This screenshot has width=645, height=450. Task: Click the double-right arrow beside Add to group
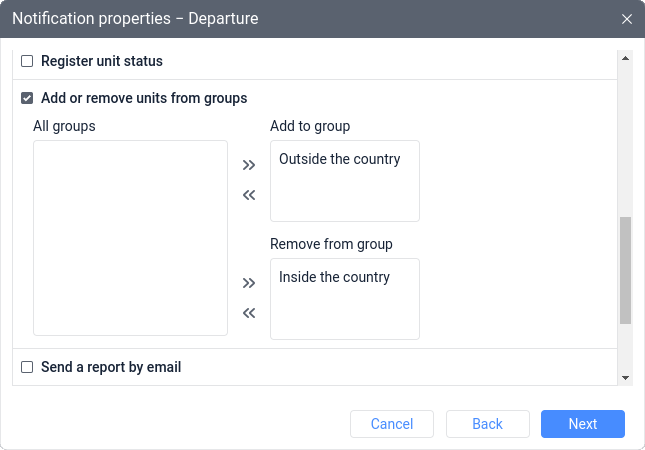tap(249, 165)
